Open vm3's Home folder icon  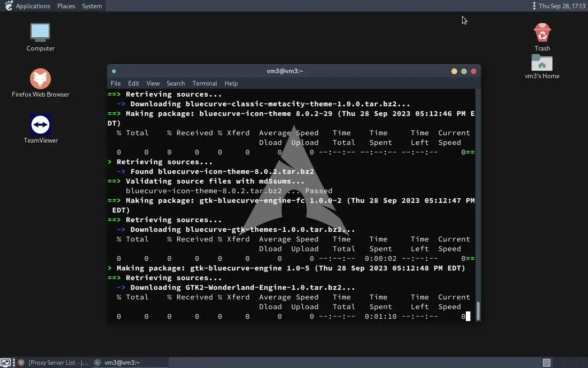(542, 62)
